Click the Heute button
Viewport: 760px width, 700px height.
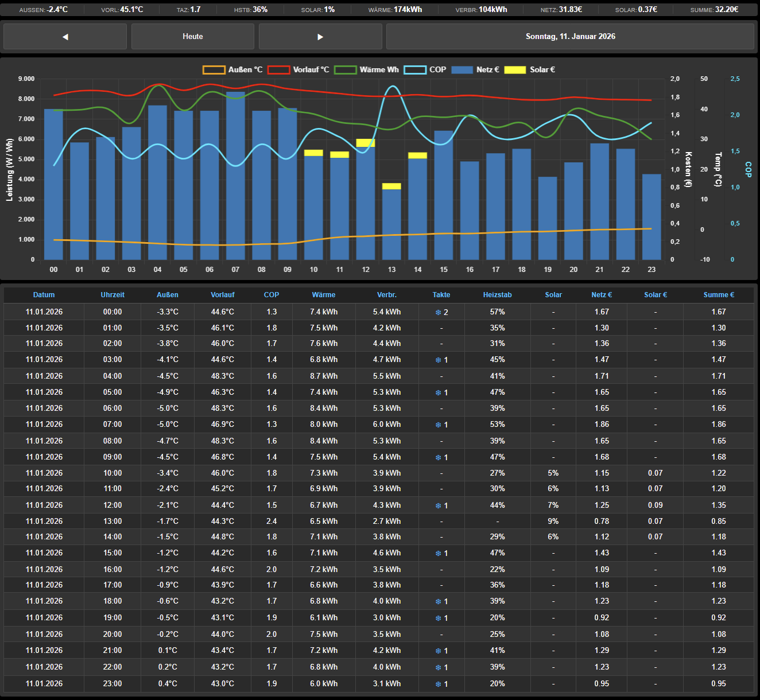tap(193, 37)
